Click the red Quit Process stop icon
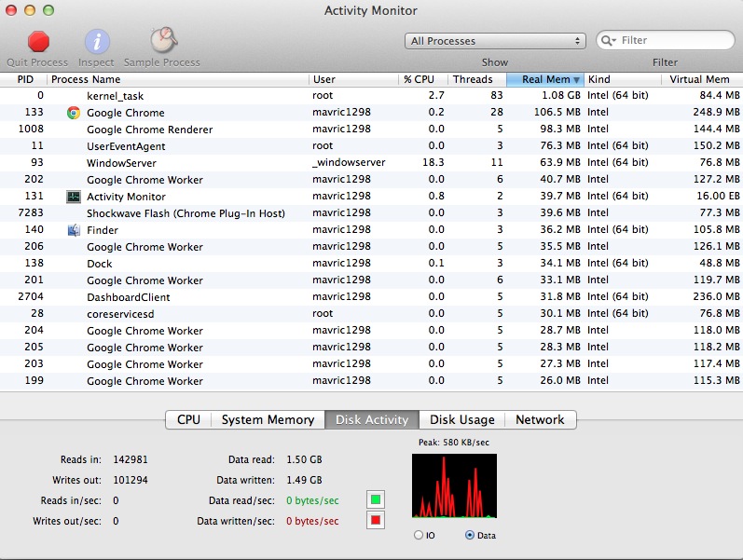 pos(38,41)
